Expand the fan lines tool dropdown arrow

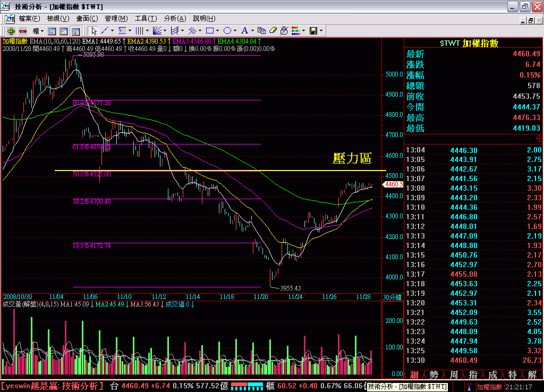(165, 31)
